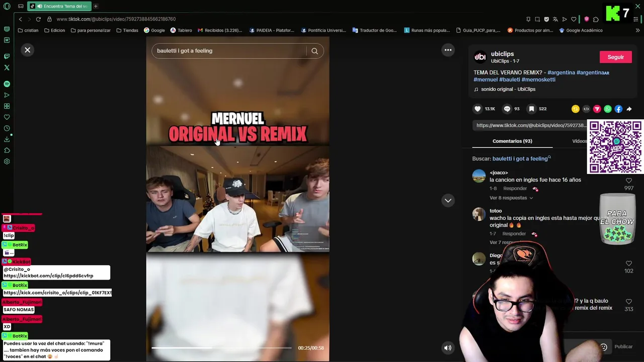Follow ubiclips with the Seguir button
Viewport: 644px width, 362px height.
tap(615, 57)
